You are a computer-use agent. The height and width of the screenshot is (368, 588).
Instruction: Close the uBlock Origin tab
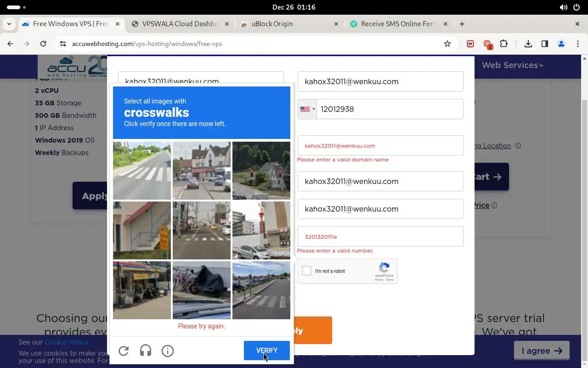click(x=336, y=24)
